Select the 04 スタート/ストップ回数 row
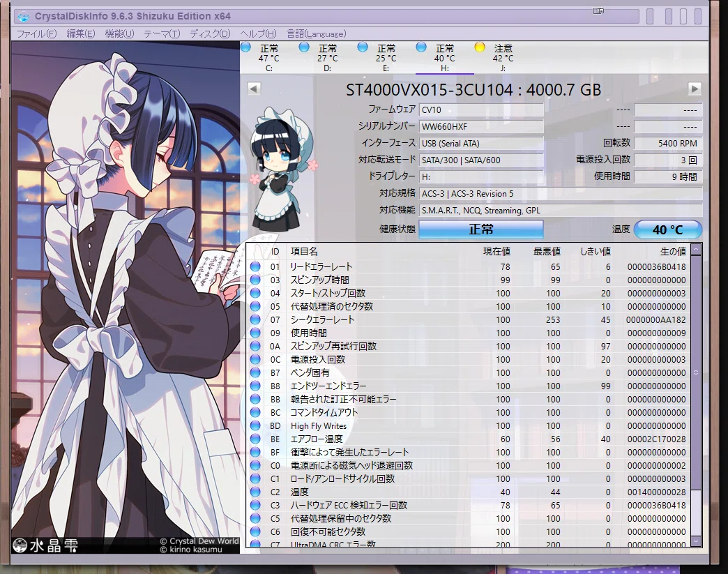Image resolution: width=728 pixels, height=574 pixels. coord(468,293)
